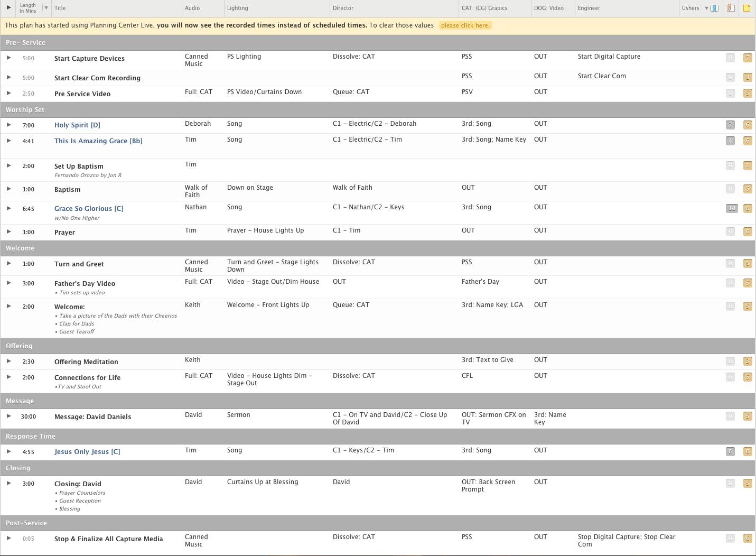Open notes badge for Prayer row
The height and width of the screenshot is (556, 756).
(x=748, y=231)
